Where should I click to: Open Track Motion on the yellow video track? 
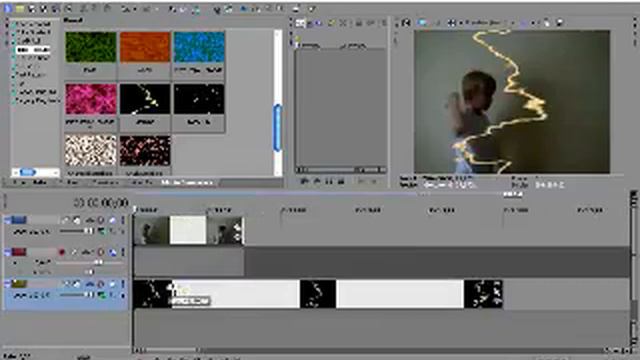click(x=67, y=284)
